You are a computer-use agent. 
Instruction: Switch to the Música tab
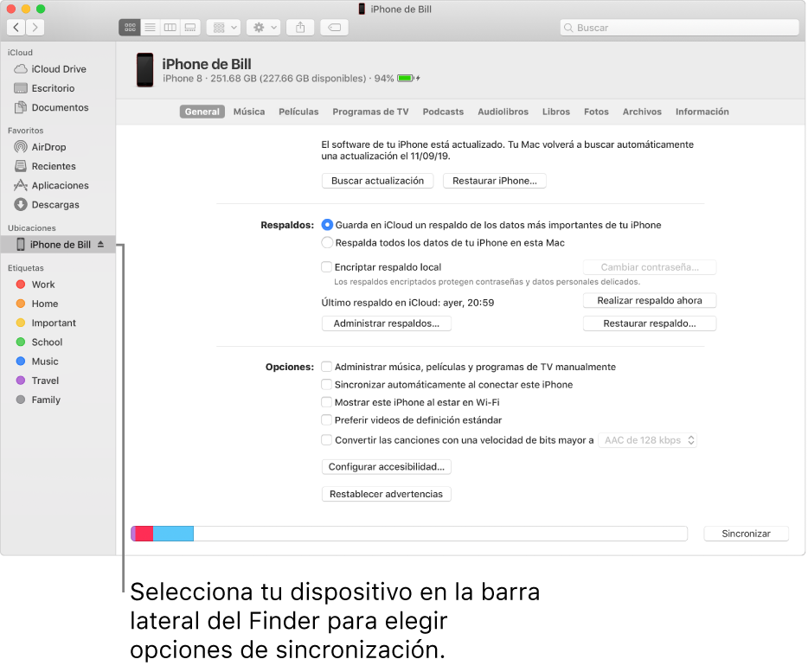(249, 112)
